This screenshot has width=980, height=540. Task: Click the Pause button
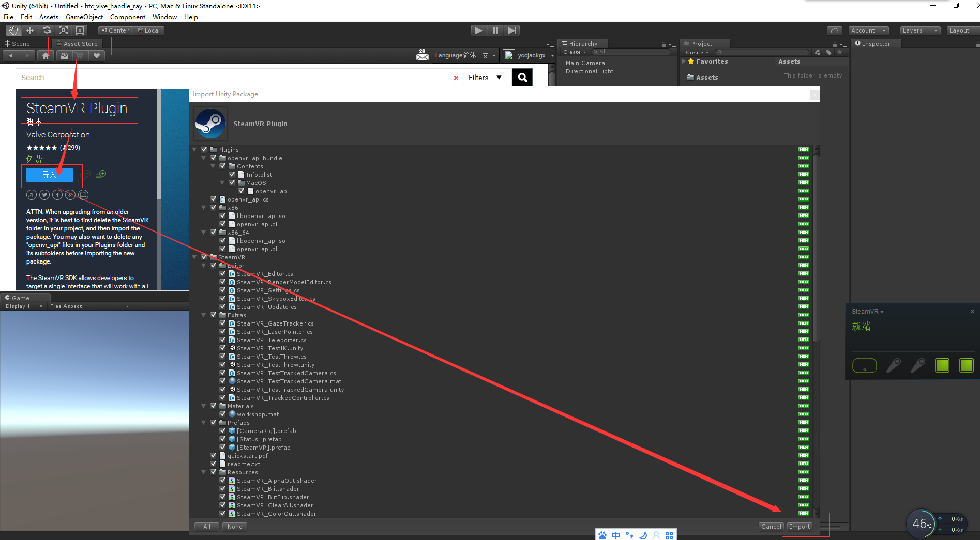pos(495,30)
